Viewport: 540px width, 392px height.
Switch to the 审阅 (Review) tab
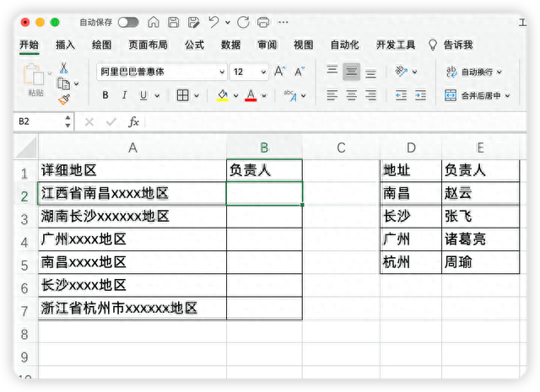267,45
